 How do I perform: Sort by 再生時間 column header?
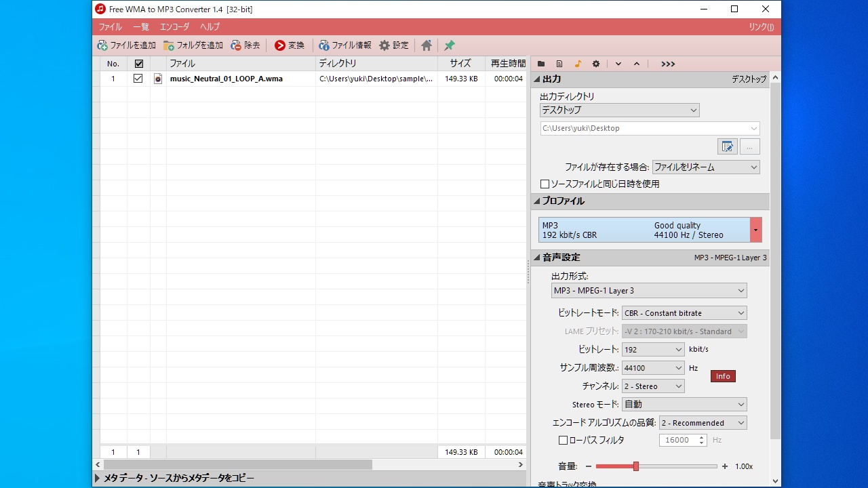pyautogui.click(x=506, y=64)
